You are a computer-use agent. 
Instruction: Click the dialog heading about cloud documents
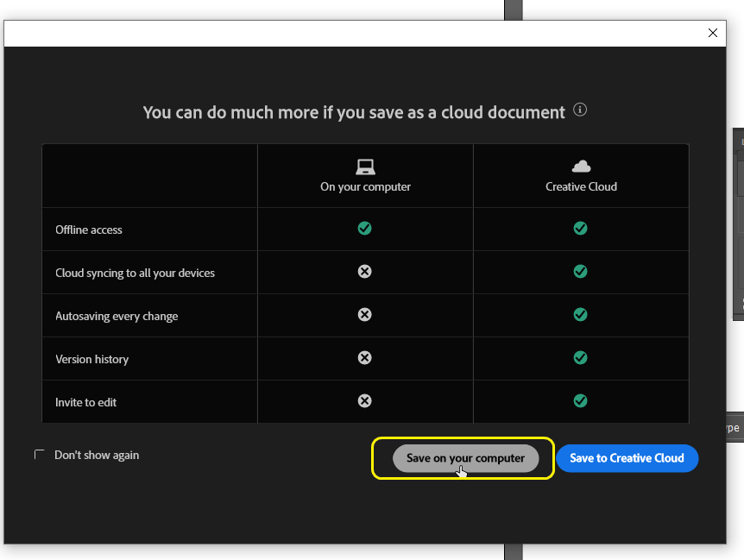[354, 112]
